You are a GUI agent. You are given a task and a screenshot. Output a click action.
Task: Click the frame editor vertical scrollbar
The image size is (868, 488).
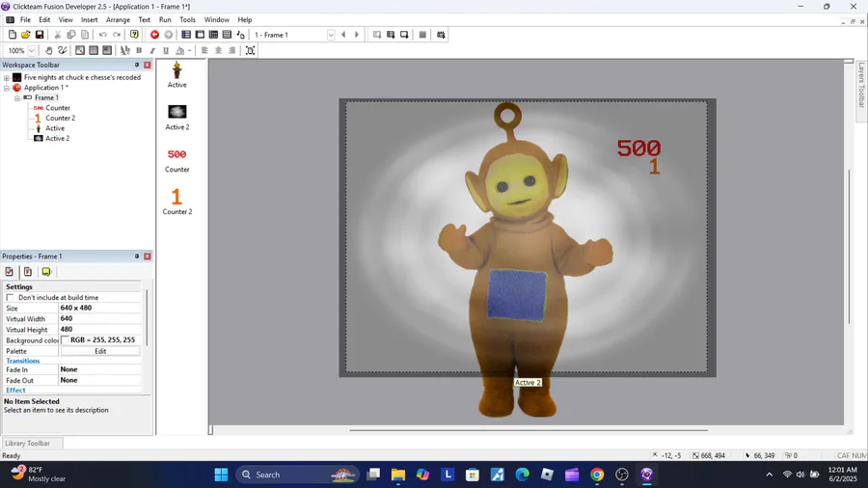(849, 246)
